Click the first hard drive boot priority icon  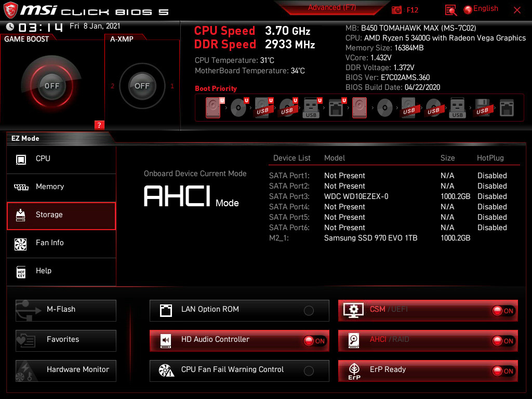[x=213, y=108]
